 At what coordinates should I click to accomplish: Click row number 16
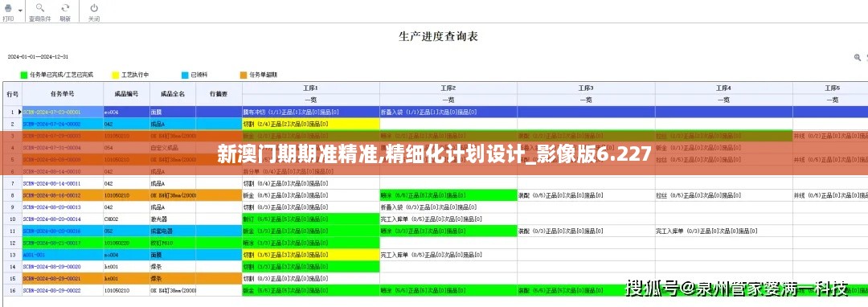pyautogui.click(x=13, y=290)
